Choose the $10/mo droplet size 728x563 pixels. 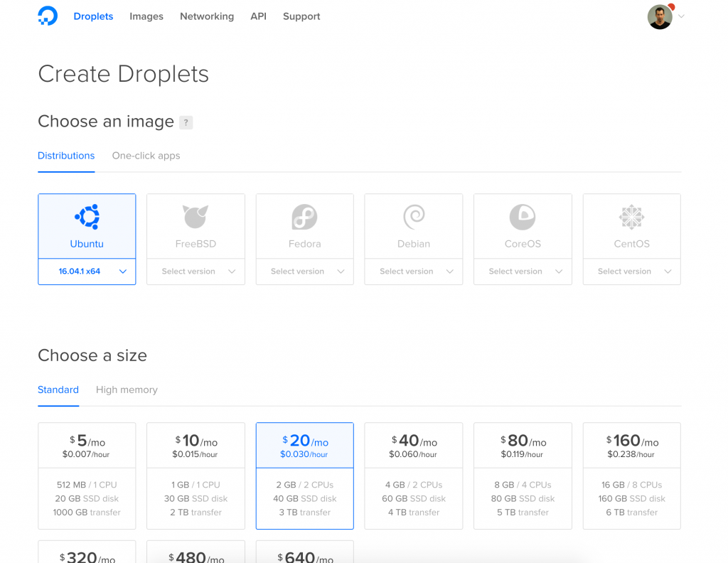[196, 476]
